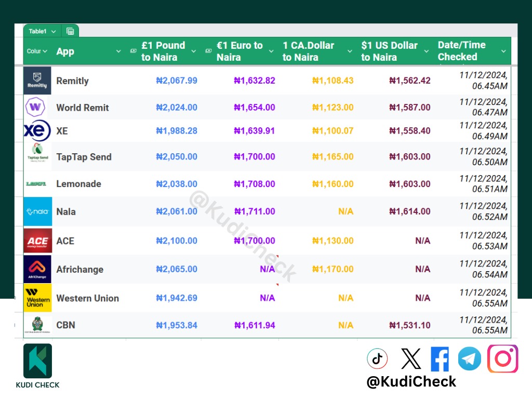The image size is (532, 399).
Task: Open the 1 CA.Dollar to Naira filter dropdown
Action: pyautogui.click(x=350, y=51)
